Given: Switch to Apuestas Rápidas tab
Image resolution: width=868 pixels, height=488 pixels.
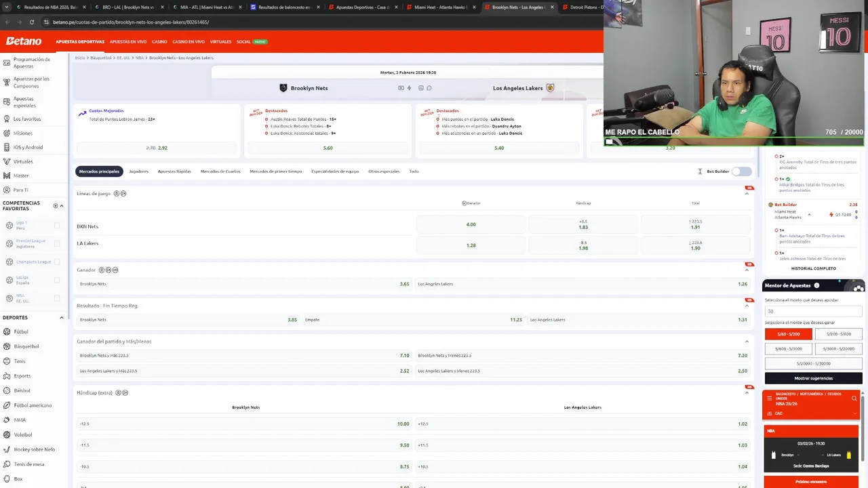Looking at the screenshot, I should [x=174, y=171].
